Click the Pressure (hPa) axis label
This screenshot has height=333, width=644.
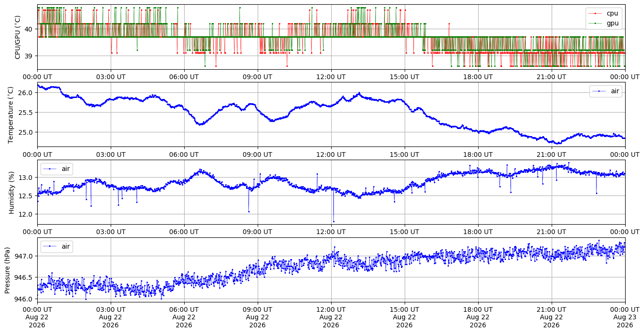pos(8,270)
